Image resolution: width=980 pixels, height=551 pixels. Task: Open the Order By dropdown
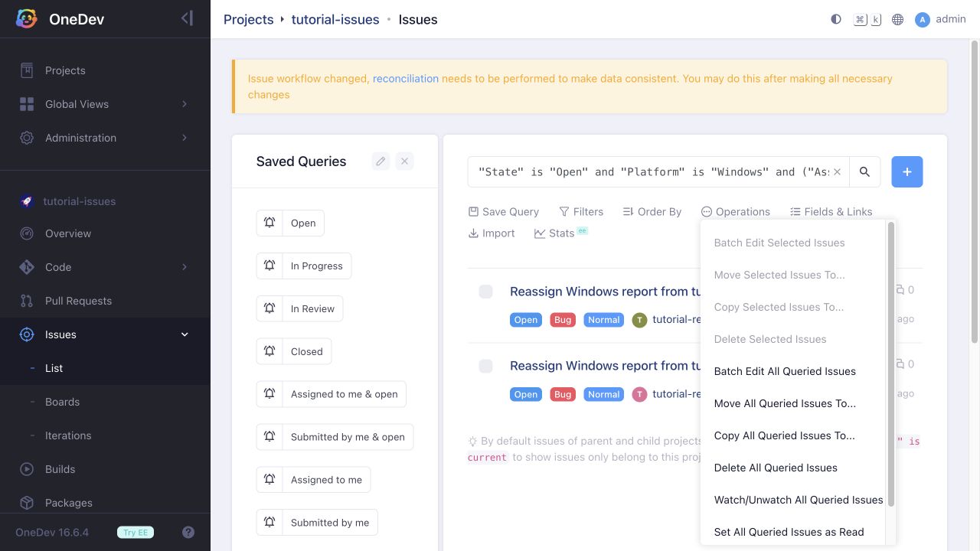652,212
